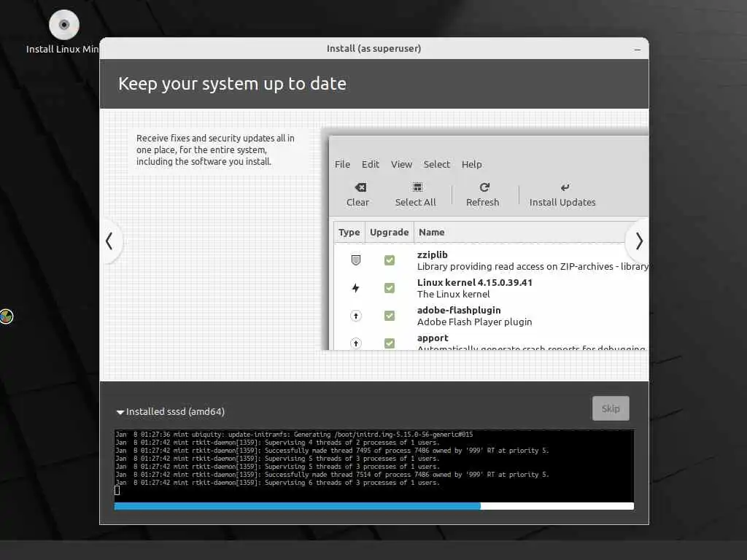Toggle the Linux kernel 4.15.0.39.41 checkbox
The image size is (747, 560).
pyautogui.click(x=390, y=287)
